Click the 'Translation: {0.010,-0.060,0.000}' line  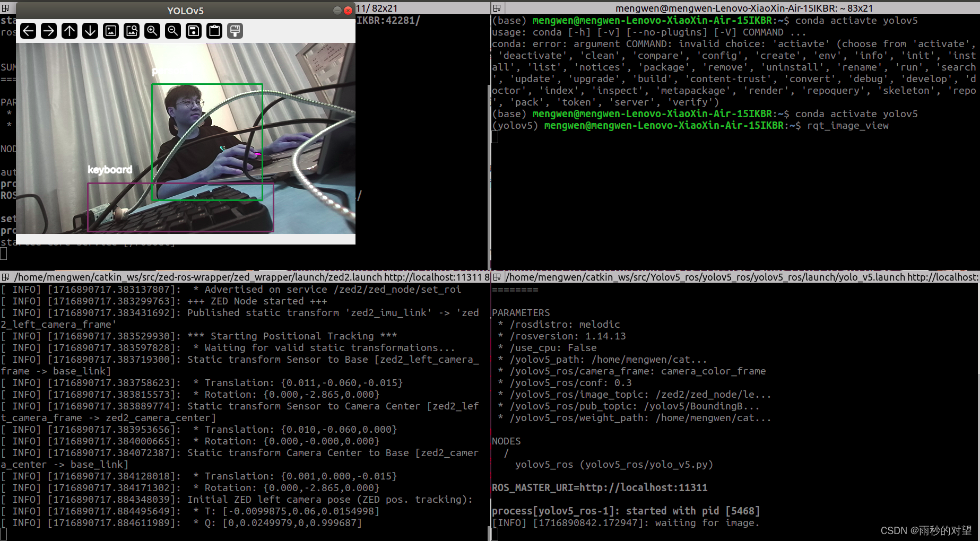point(199,430)
